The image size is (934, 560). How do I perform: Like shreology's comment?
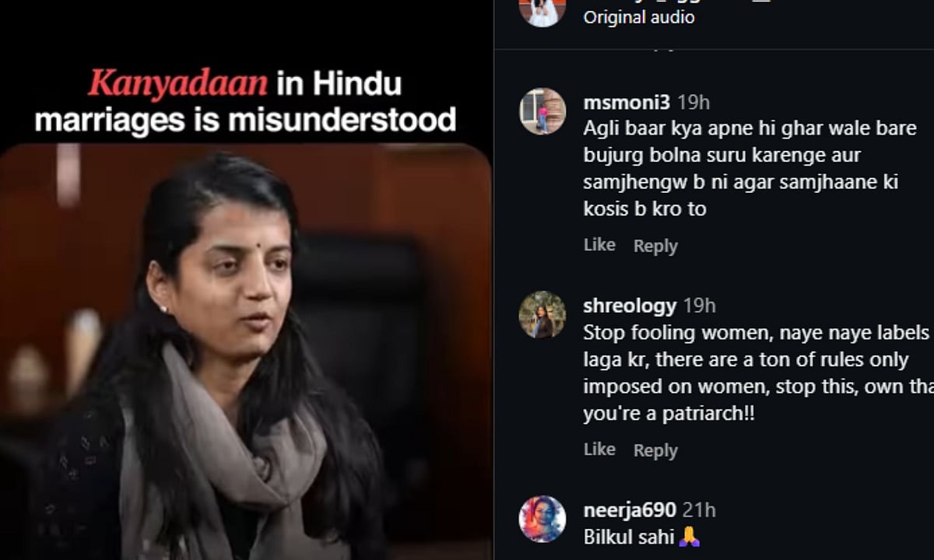pos(599,450)
